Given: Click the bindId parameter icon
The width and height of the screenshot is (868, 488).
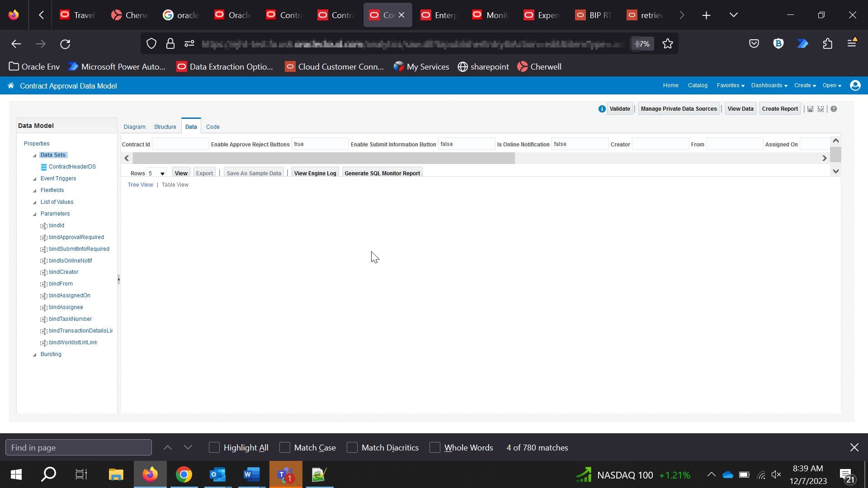Looking at the screenshot, I should pyautogui.click(x=43, y=225).
